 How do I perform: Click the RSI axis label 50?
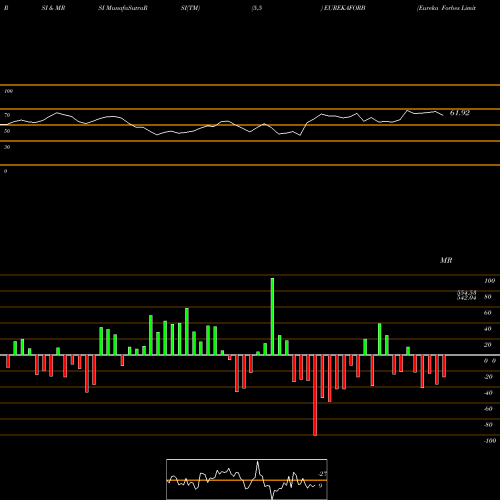point(7,131)
